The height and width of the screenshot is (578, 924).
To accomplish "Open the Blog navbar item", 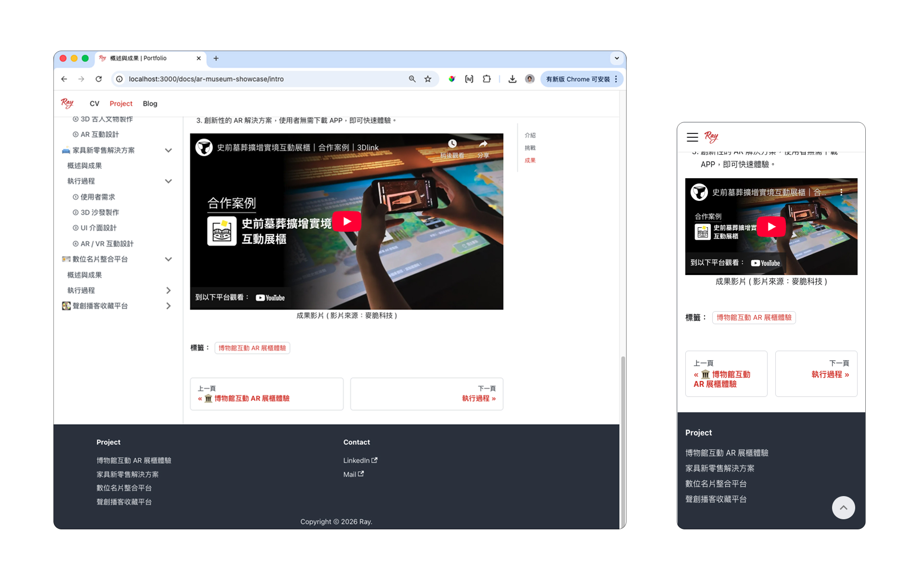I will (150, 104).
